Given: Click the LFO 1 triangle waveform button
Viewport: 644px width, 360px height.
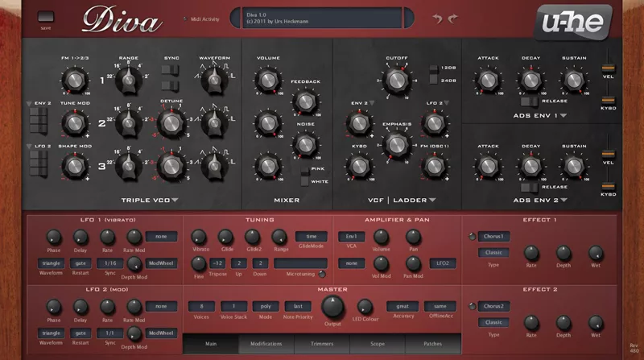Looking at the screenshot, I should (x=52, y=263).
